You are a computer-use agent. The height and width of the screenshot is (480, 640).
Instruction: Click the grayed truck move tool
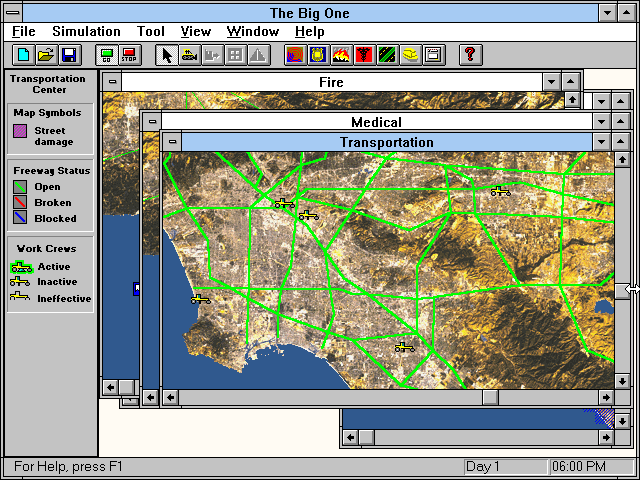pyautogui.click(x=212, y=55)
